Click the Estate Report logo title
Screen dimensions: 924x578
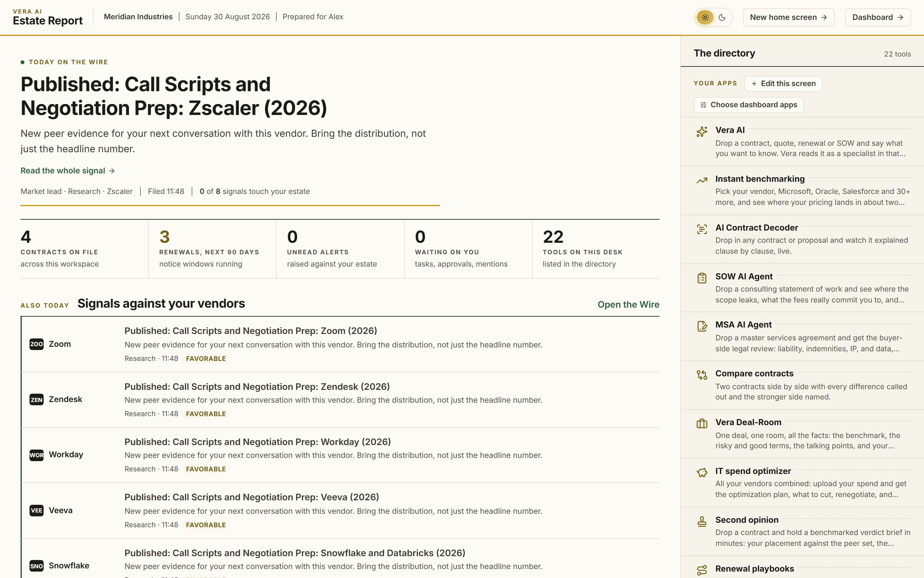[48, 21]
